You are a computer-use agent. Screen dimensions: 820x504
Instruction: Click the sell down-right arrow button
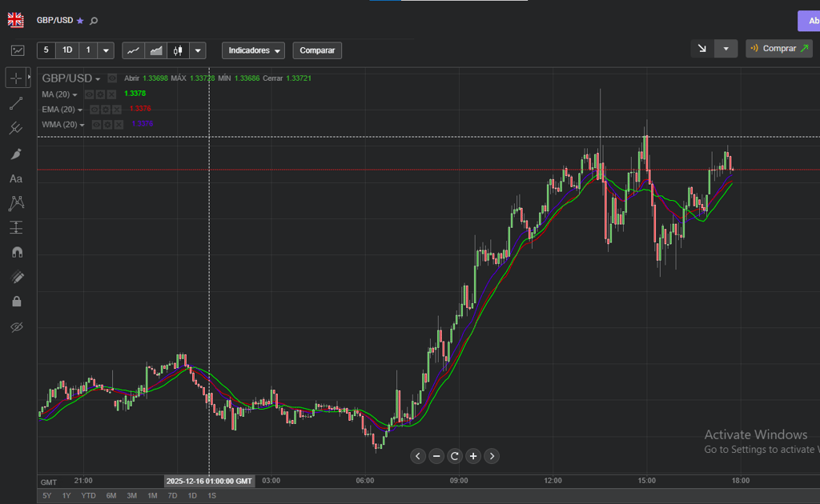click(701, 49)
